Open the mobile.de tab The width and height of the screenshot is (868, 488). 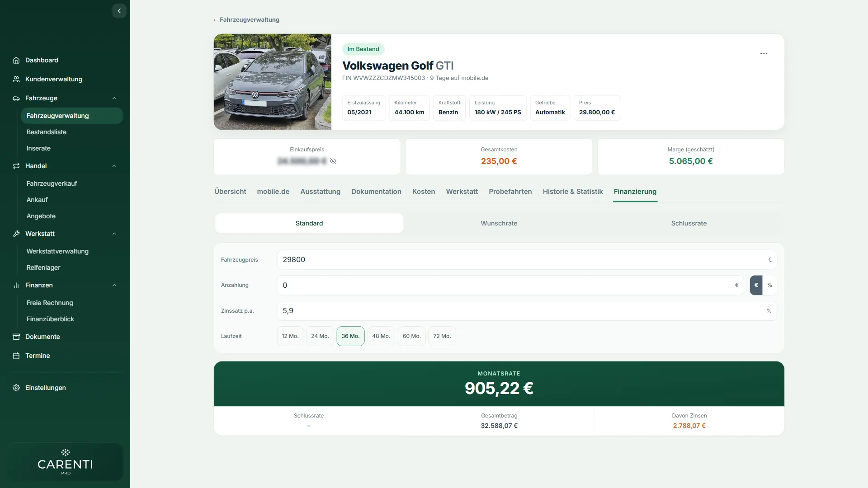point(273,192)
